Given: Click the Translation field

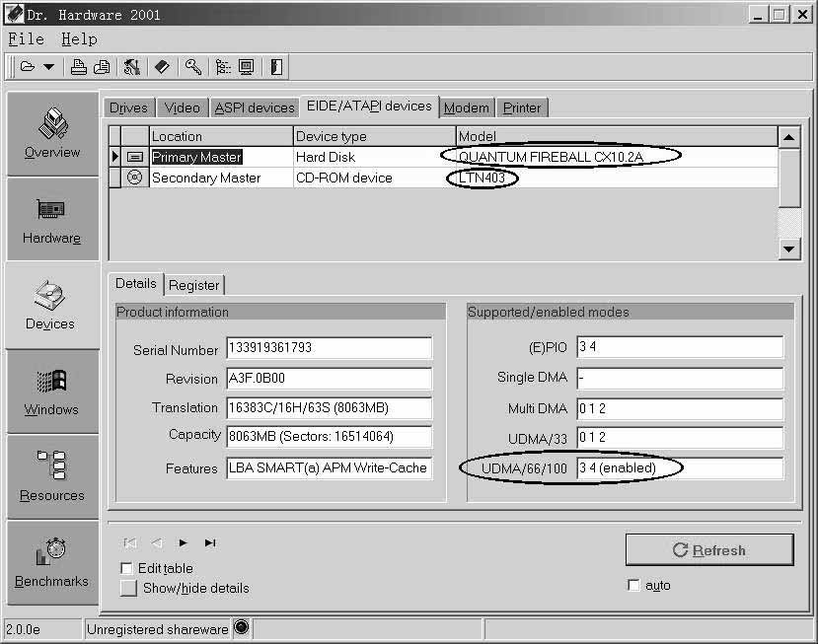Looking at the screenshot, I should tap(330, 407).
